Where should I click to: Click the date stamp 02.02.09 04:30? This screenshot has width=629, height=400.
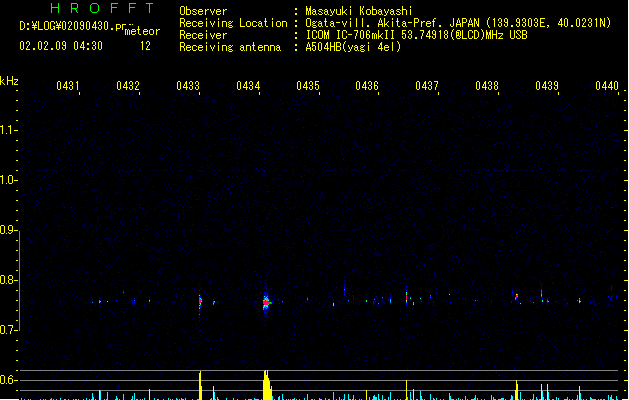pos(61,46)
